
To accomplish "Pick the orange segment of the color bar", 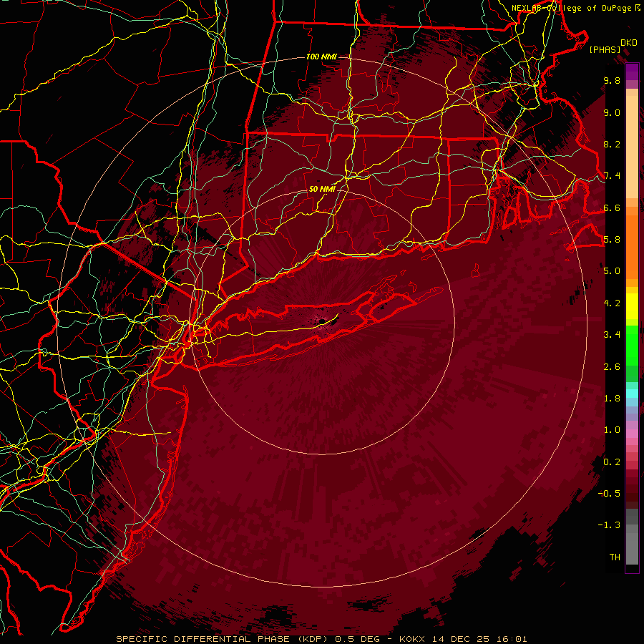I will tap(632, 243).
